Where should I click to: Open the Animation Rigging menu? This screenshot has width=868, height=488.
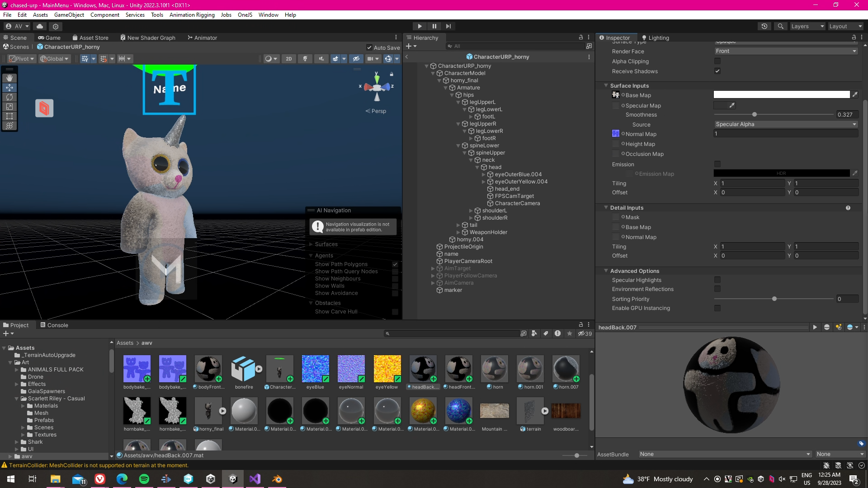point(192,15)
